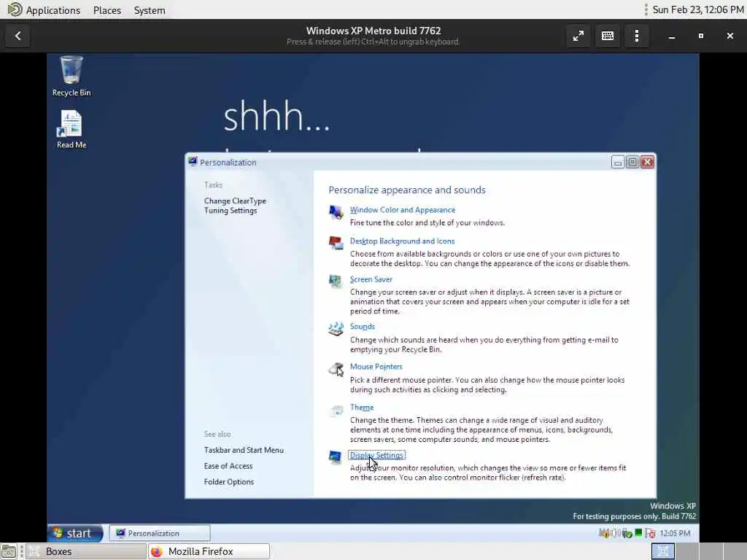Click the Sounds icon
This screenshot has height=560, width=747.
[x=336, y=329]
